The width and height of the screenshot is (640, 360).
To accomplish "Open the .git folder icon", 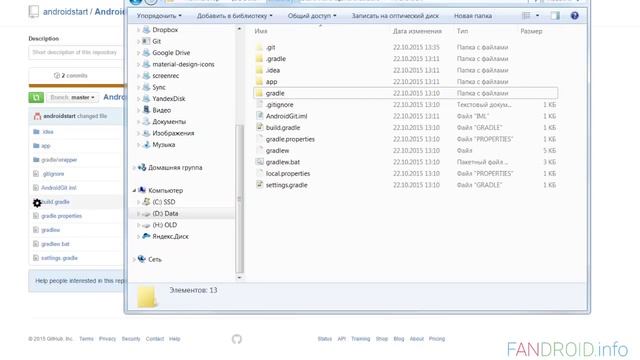I will [x=259, y=47].
